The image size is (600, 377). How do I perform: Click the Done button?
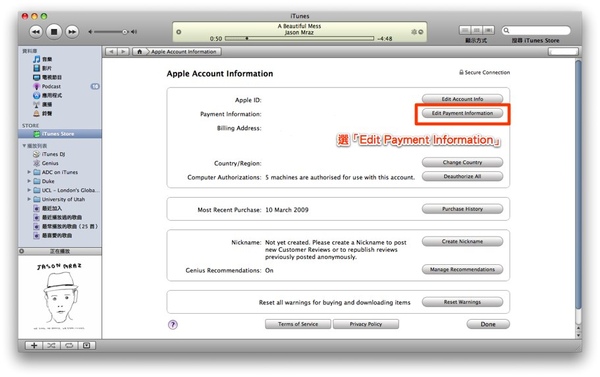tap(488, 324)
